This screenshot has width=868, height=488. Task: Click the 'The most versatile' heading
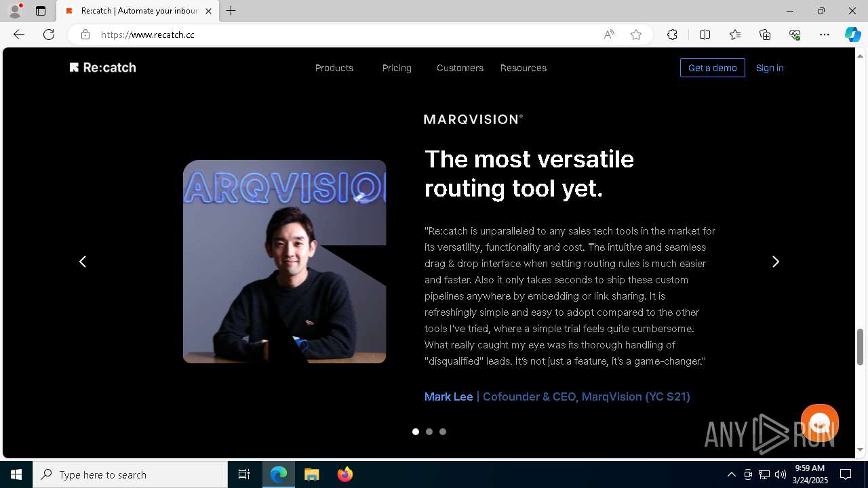tap(529, 159)
